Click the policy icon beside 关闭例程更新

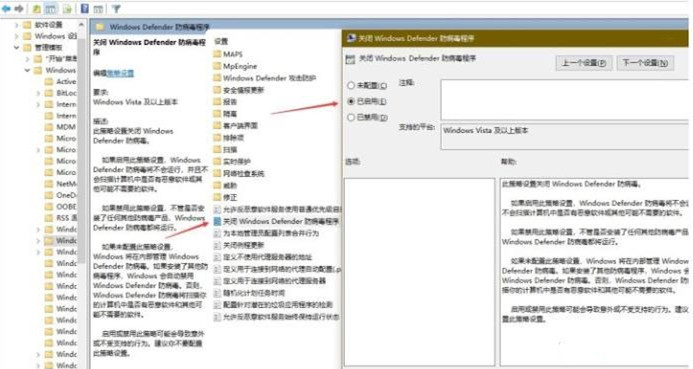pyautogui.click(x=217, y=245)
